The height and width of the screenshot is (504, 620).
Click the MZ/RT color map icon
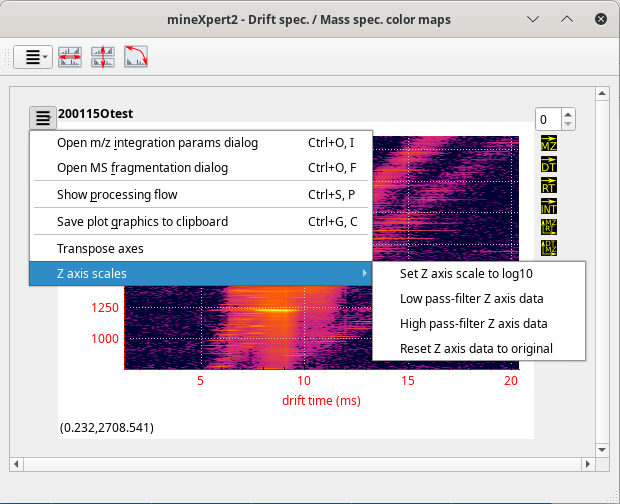pyautogui.click(x=549, y=227)
